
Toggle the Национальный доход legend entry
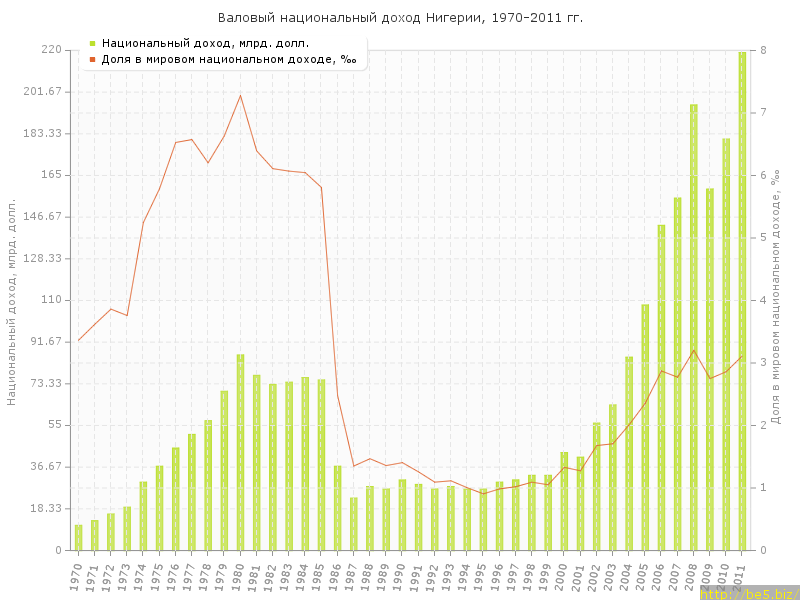pyautogui.click(x=205, y=43)
